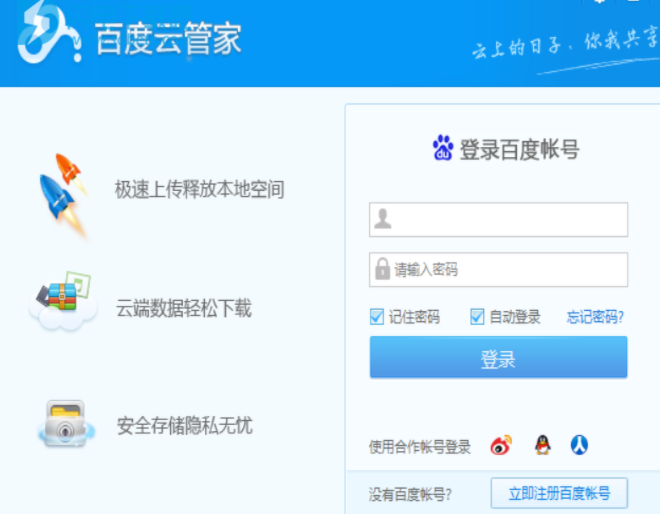
Task: Click the 没有百度帐号? text
Action: (410, 494)
